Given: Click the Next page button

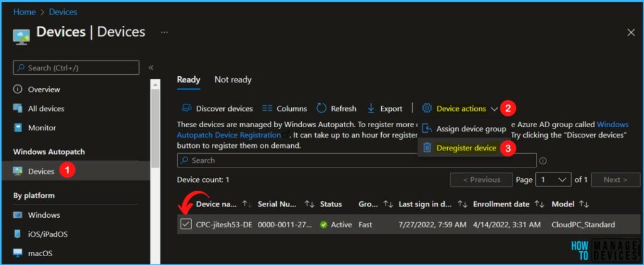Looking at the screenshot, I should pyautogui.click(x=615, y=180).
